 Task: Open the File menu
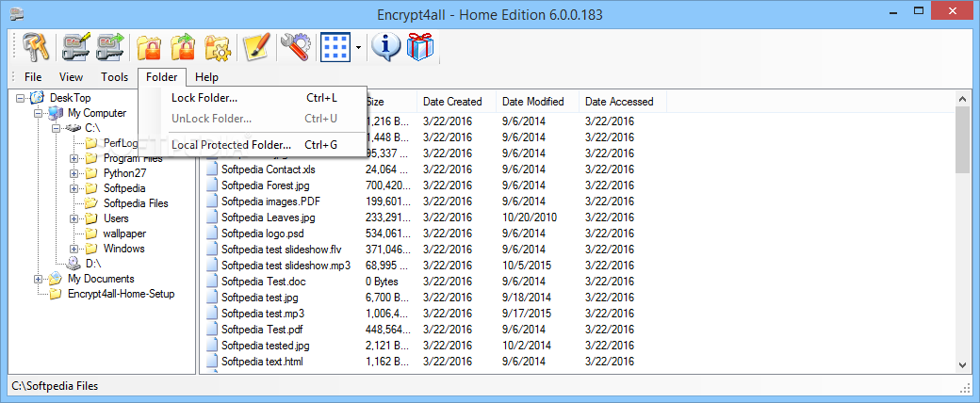click(33, 77)
